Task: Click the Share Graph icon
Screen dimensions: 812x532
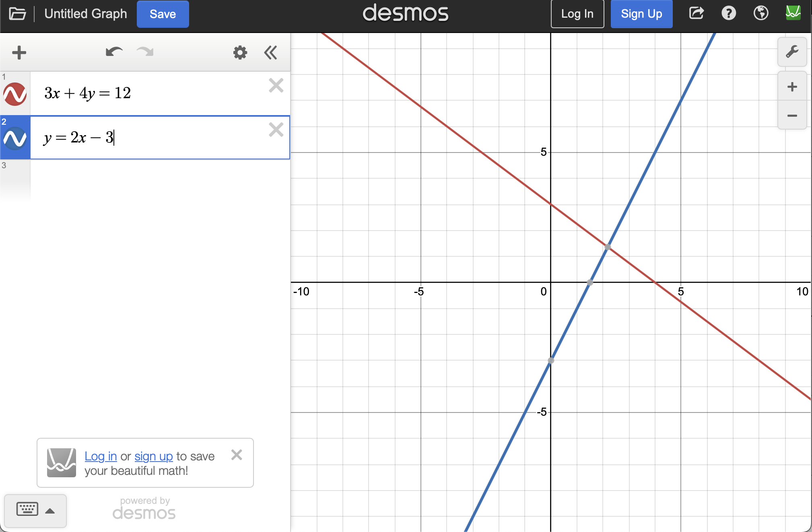Action: (697, 14)
